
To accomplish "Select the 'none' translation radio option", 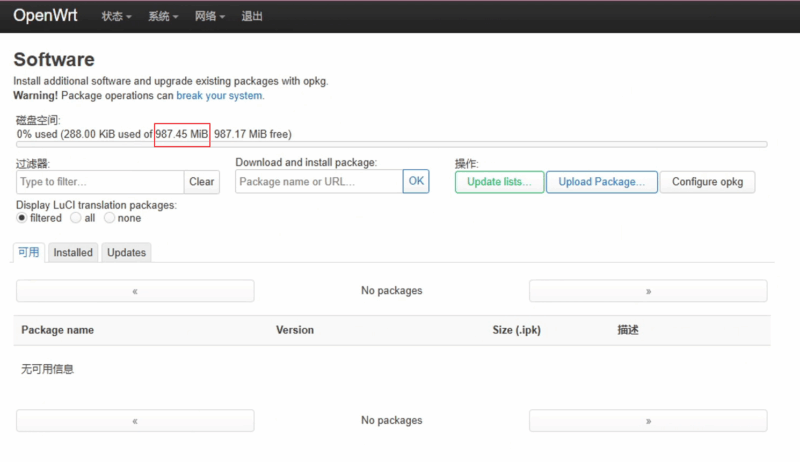I will [x=109, y=218].
